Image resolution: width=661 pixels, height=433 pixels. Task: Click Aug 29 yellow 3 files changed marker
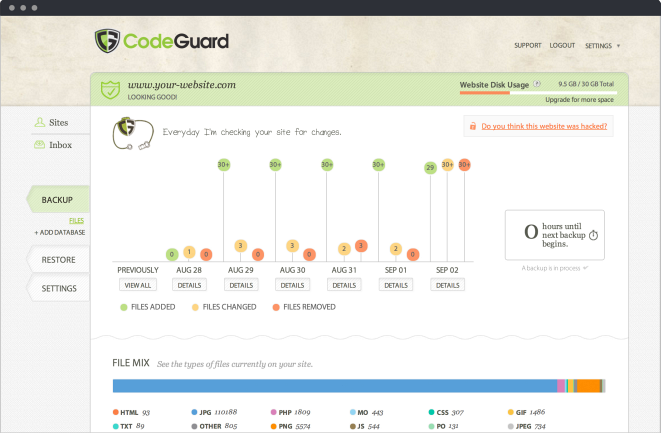(x=240, y=245)
